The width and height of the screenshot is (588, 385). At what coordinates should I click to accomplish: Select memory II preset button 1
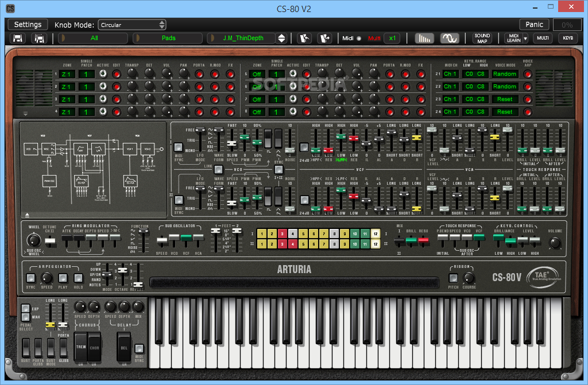point(262,244)
